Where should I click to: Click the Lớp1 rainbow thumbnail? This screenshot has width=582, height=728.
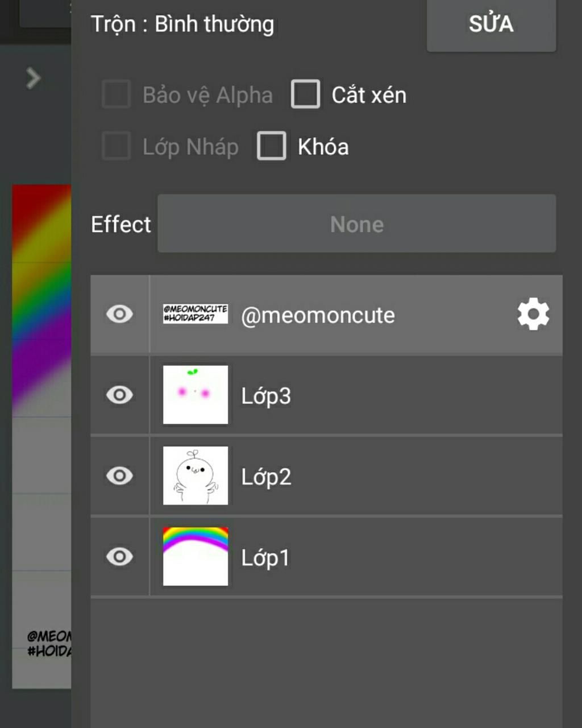click(196, 556)
